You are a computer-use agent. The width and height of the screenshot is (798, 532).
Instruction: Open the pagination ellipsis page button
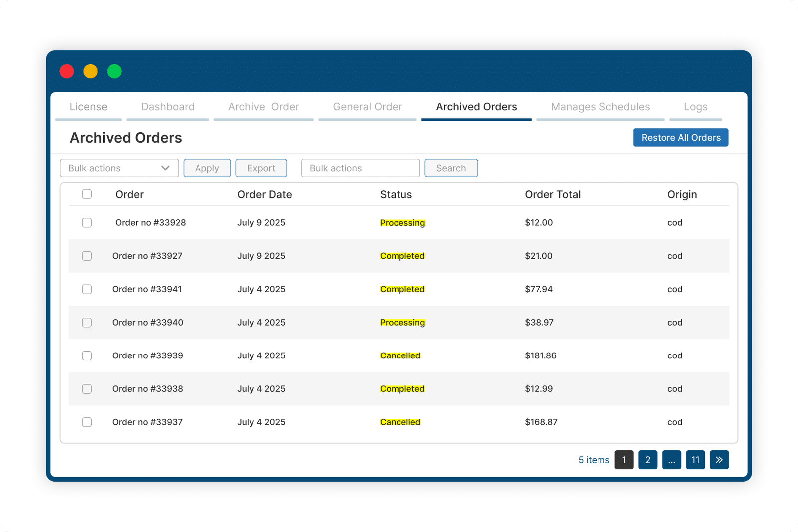671,460
